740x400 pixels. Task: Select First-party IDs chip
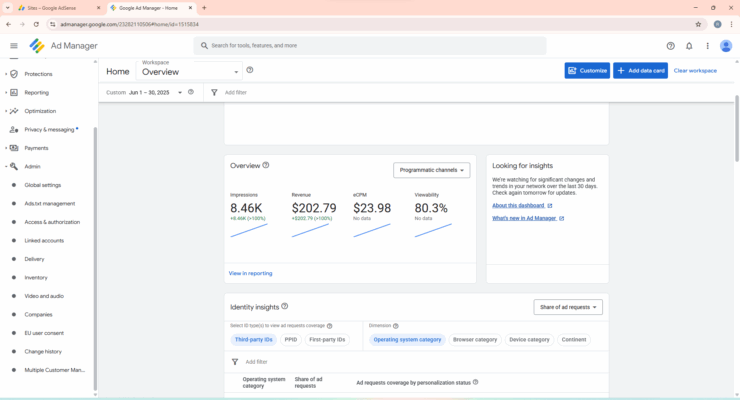pos(327,340)
